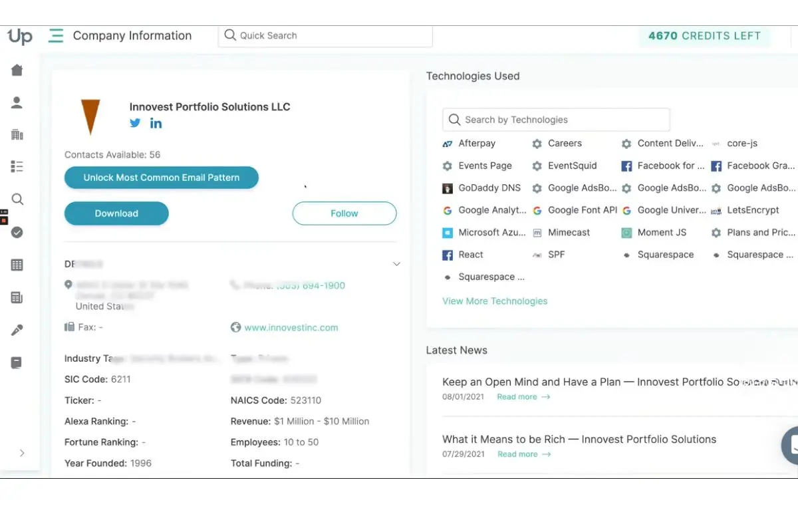Expand the sidebar using the bottom arrow

(x=21, y=453)
